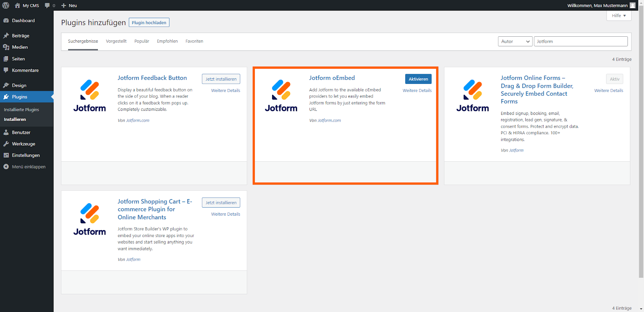Viewport: 644px width, 312px height.
Task: Switch to the Empfohlen tab
Action: pyautogui.click(x=167, y=41)
